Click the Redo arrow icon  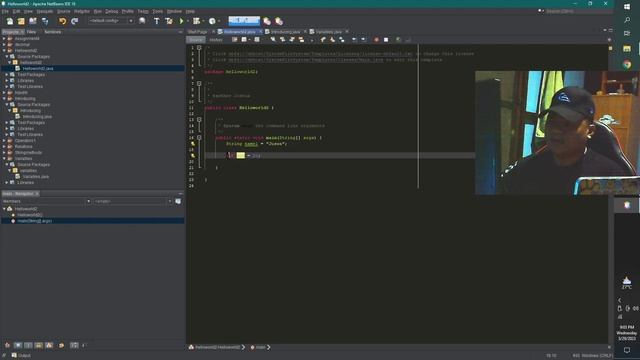tap(74, 21)
